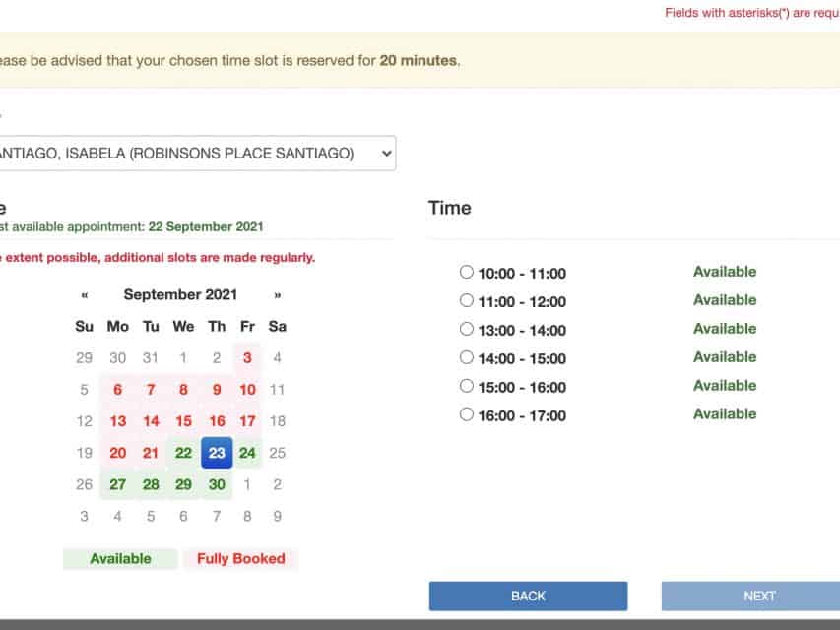Select the 14:00 - 15:00 radio button
The width and height of the screenshot is (840, 630).
[467, 358]
